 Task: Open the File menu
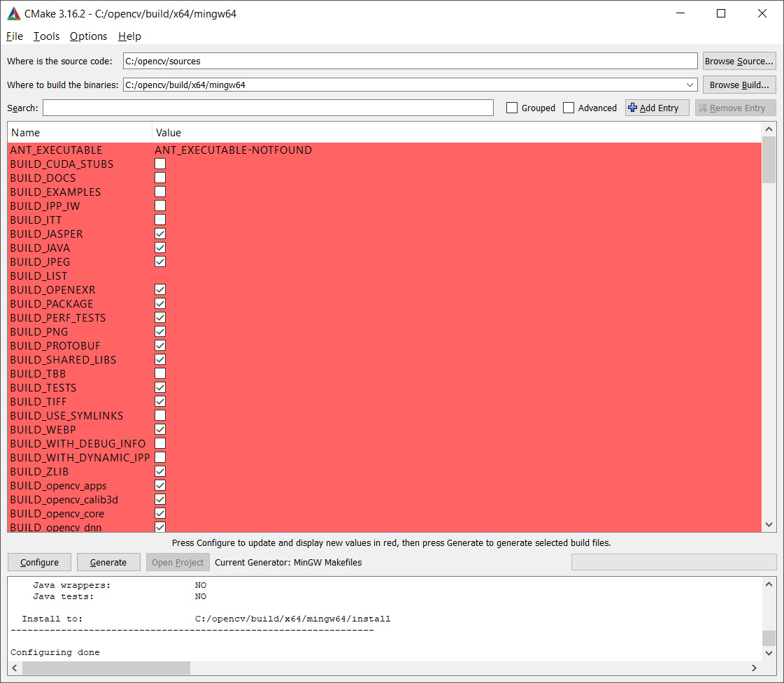pos(15,36)
